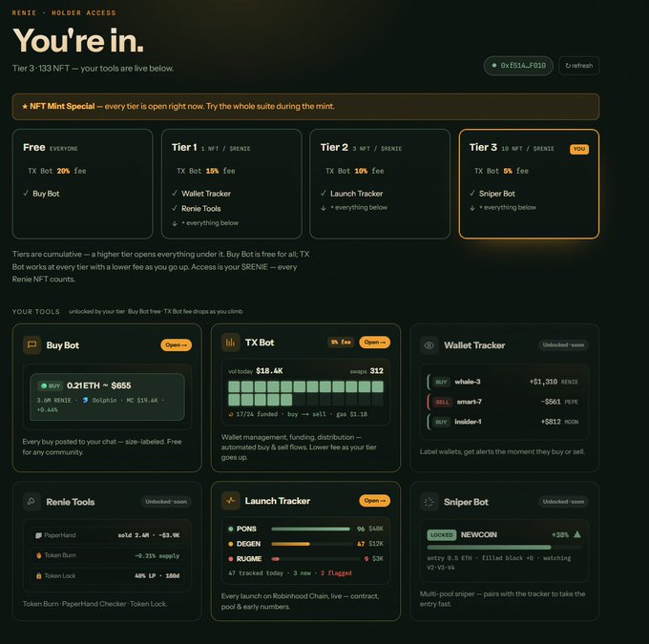Click the NEWCOIN up-triangle icon
This screenshot has height=644, width=649.
point(577,534)
